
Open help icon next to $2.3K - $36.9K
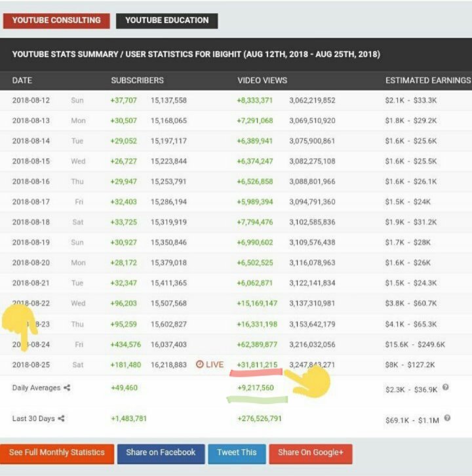(x=445, y=387)
